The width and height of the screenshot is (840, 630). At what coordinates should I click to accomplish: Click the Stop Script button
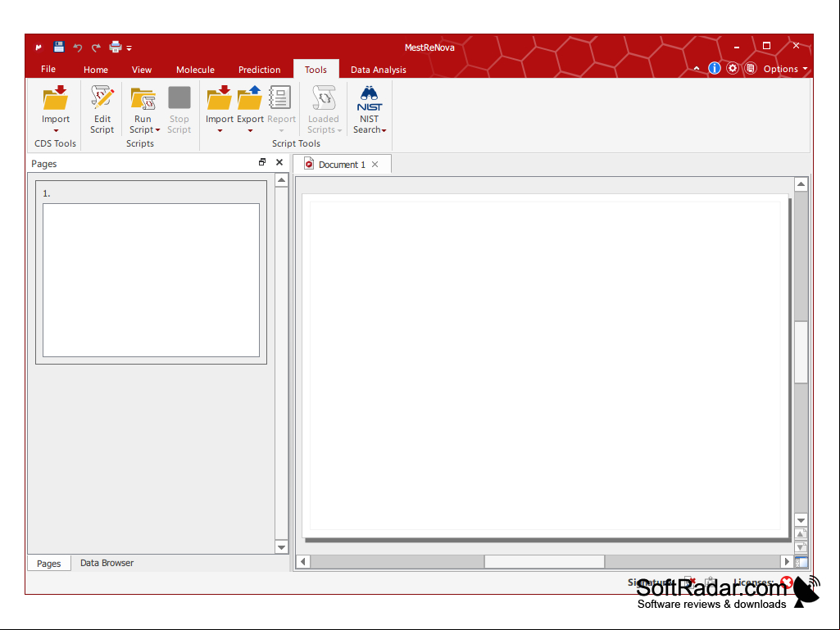[x=179, y=110]
